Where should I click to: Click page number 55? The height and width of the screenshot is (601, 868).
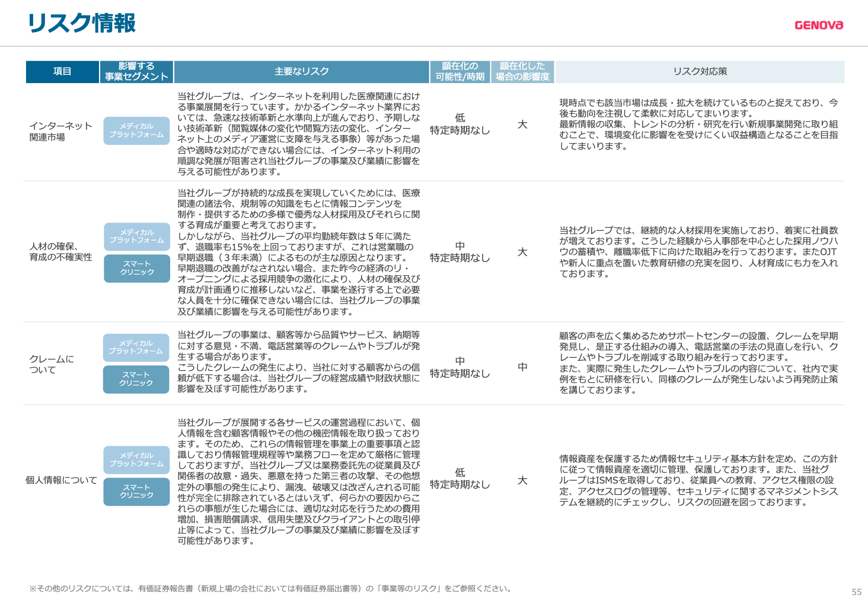(x=857, y=592)
